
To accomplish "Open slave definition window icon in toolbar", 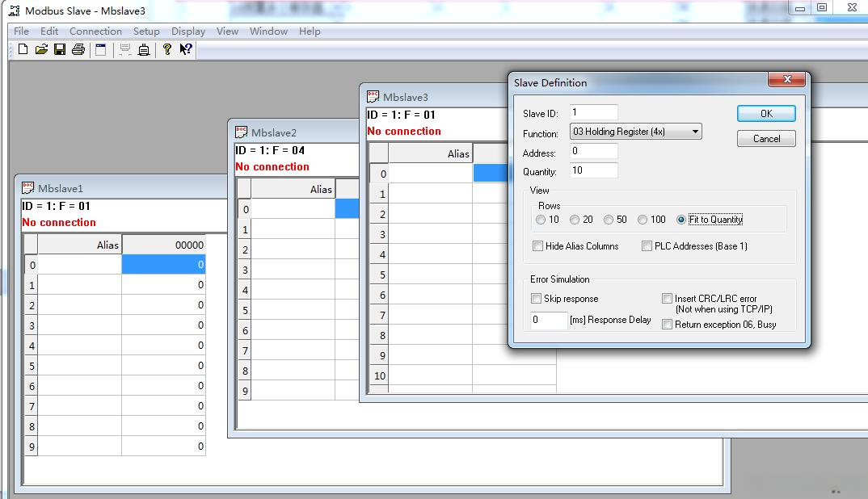I will pyautogui.click(x=101, y=49).
